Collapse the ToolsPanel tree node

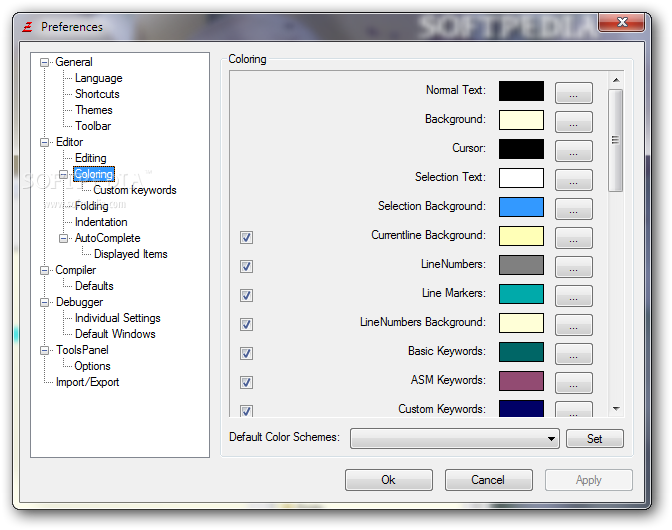tap(44, 350)
